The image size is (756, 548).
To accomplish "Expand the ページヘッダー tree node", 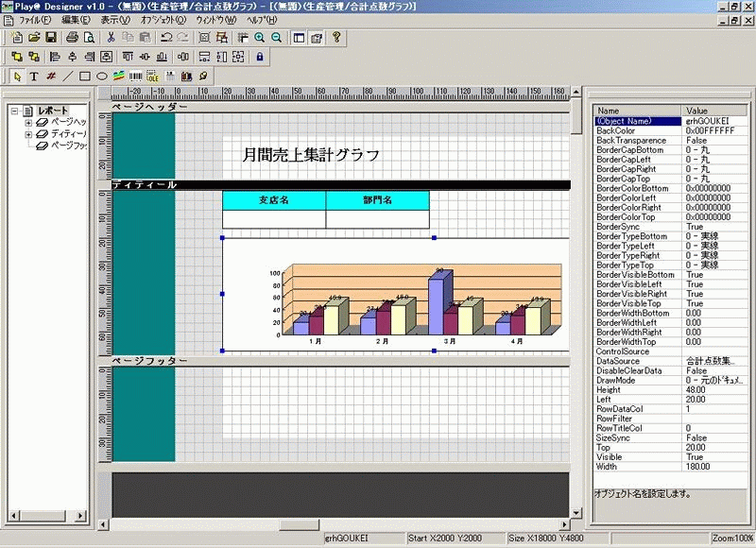I will click(28, 122).
